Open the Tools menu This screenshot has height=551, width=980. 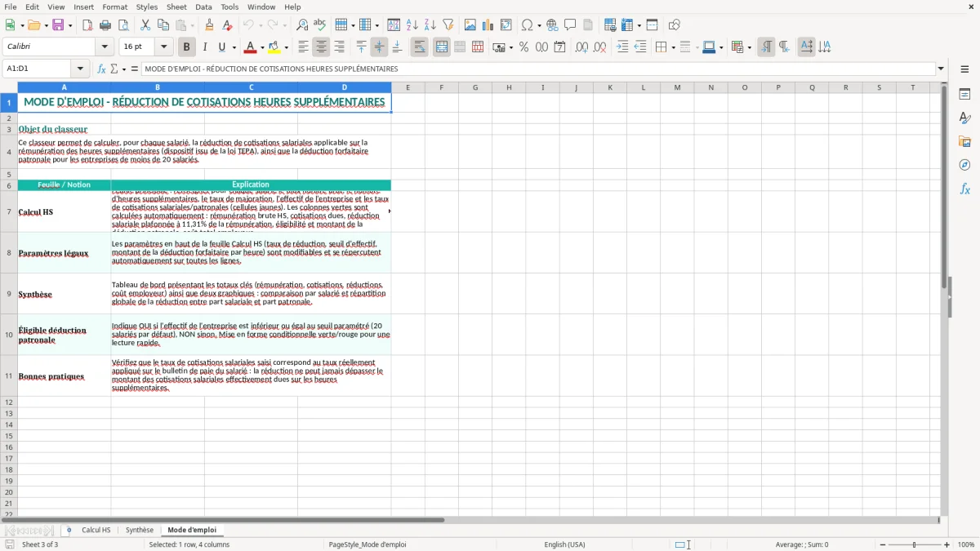229,7
